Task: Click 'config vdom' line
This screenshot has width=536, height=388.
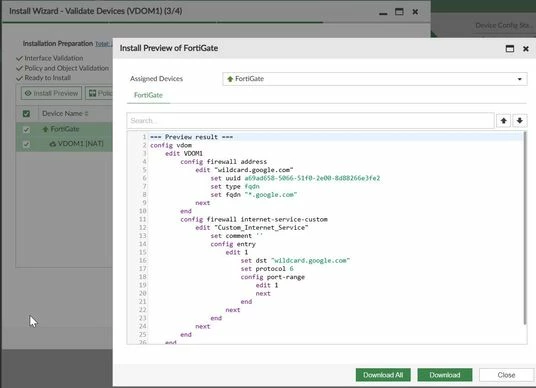Action: pyautogui.click(x=171, y=145)
